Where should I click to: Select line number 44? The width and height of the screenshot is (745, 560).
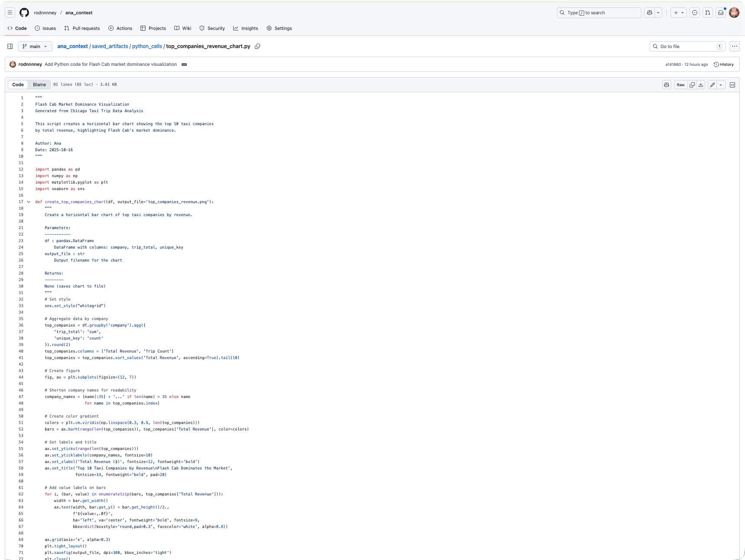21,377
